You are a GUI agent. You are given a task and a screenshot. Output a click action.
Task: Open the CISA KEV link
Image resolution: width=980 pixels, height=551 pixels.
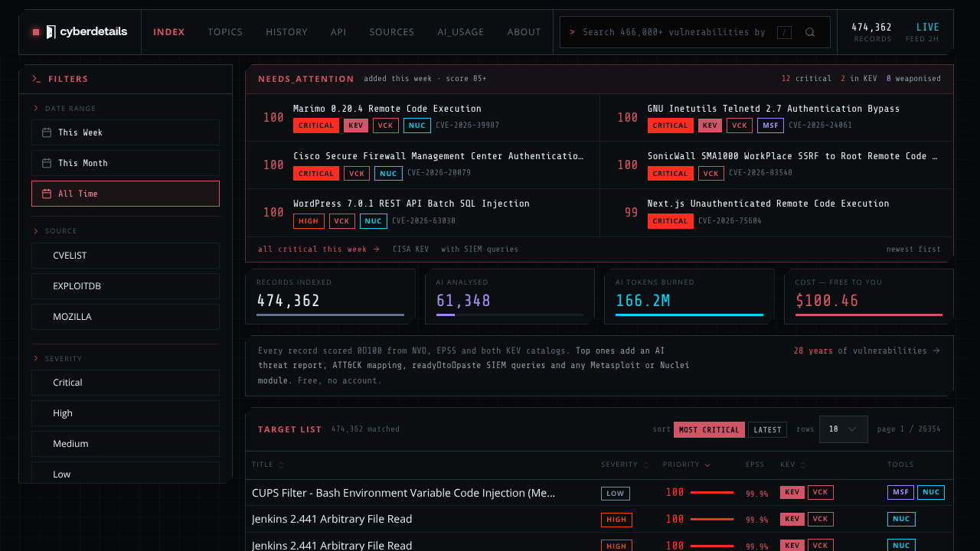tap(411, 249)
